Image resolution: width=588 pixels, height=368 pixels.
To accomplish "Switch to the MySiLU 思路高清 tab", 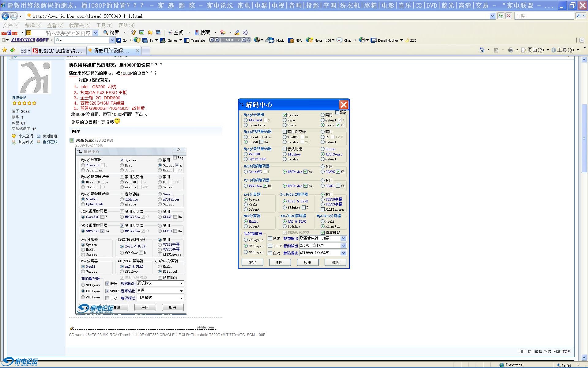I will (59, 51).
